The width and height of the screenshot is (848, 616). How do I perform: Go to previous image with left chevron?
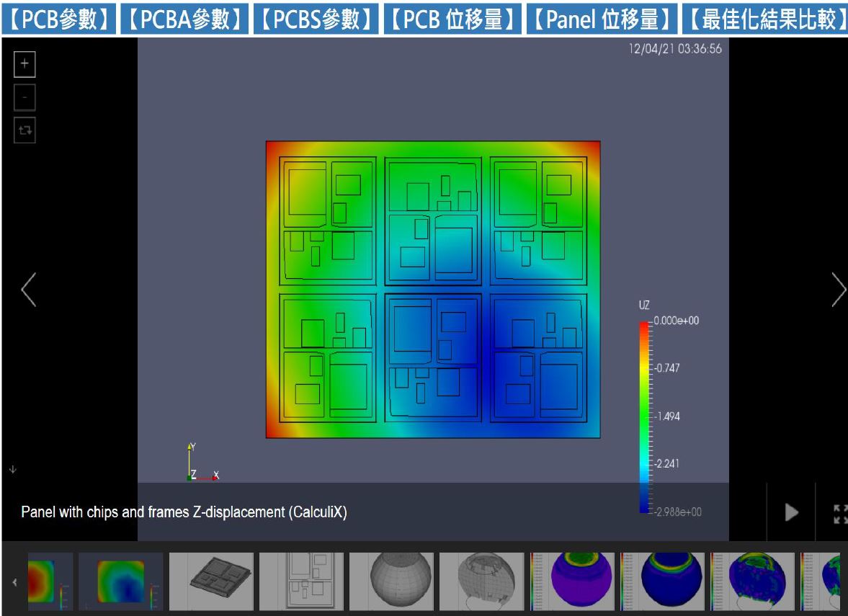pos(29,290)
